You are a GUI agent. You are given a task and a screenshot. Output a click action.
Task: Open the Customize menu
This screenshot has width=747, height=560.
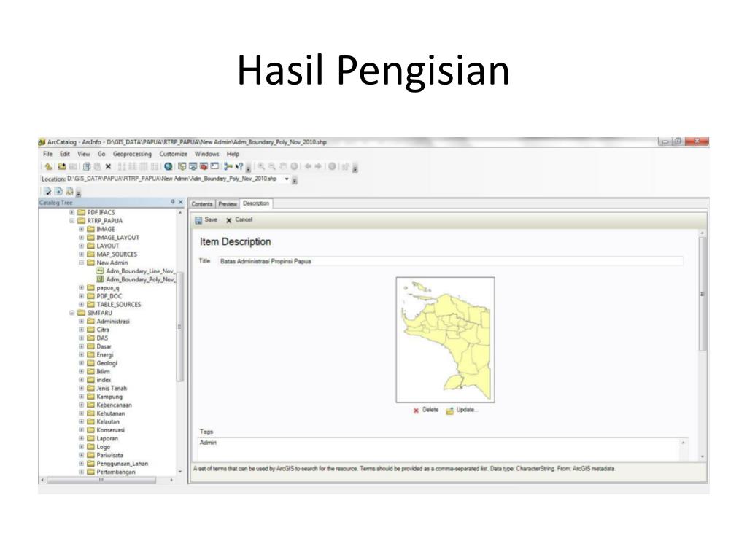(x=174, y=154)
